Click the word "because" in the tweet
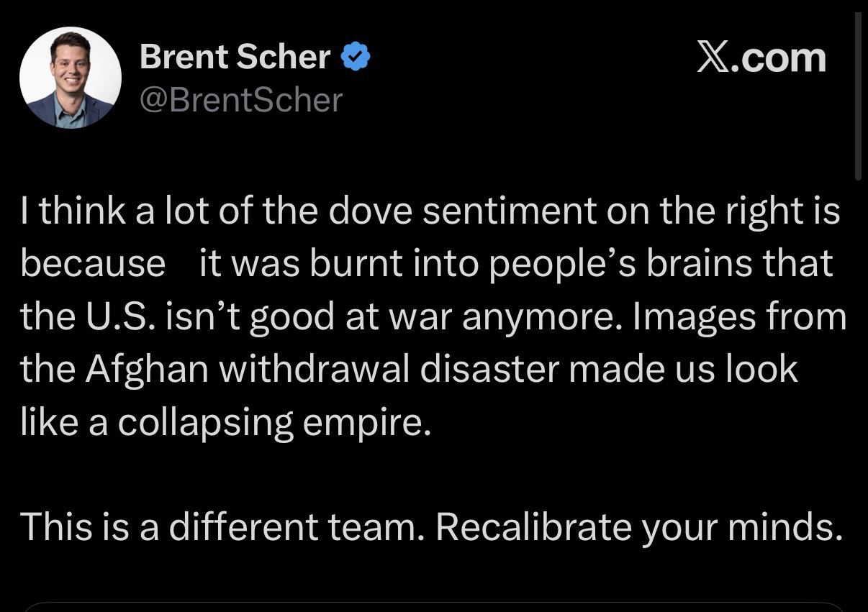The image size is (868, 612). (93, 263)
